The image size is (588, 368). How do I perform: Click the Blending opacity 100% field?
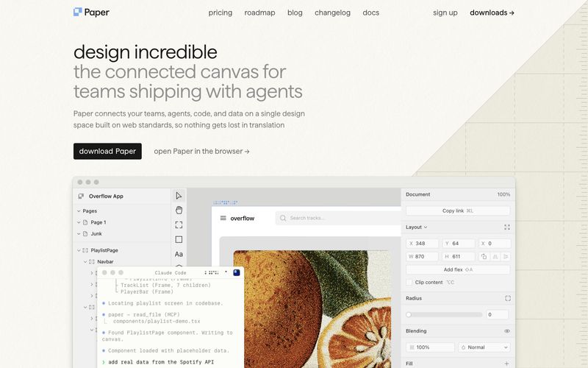[x=430, y=347]
